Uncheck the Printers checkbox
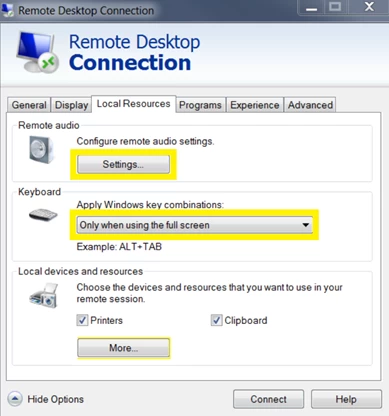This screenshot has width=389, height=416. 82,320
